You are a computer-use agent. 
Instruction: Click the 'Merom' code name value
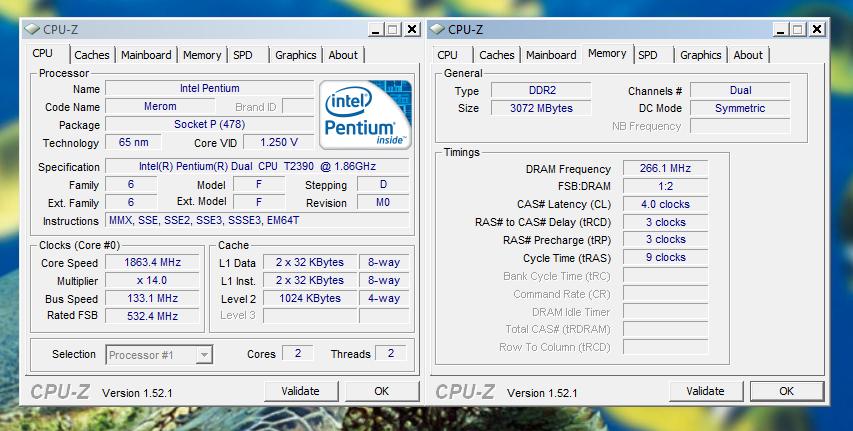pyautogui.click(x=160, y=106)
